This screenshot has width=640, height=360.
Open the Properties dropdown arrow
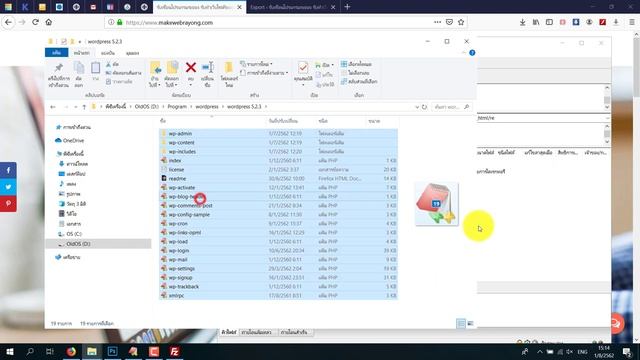click(303, 84)
